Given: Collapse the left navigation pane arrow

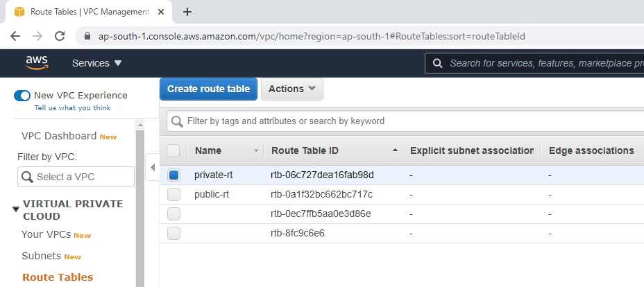Looking at the screenshot, I should pos(153,167).
